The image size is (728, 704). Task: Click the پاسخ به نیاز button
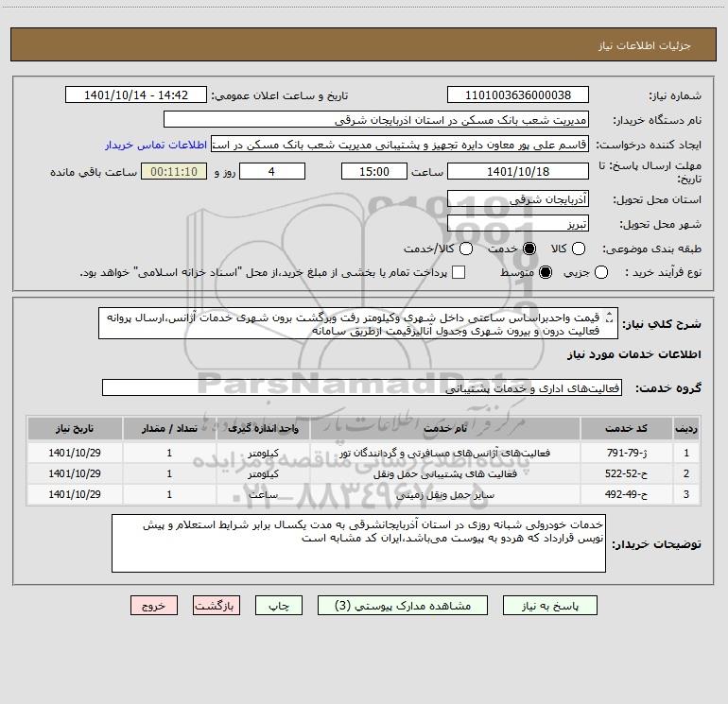550,606
